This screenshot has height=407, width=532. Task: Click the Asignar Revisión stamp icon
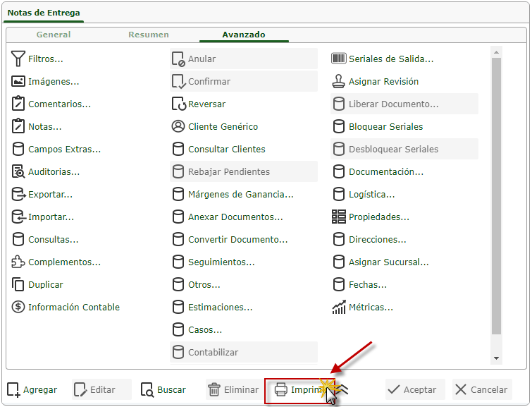coord(338,81)
